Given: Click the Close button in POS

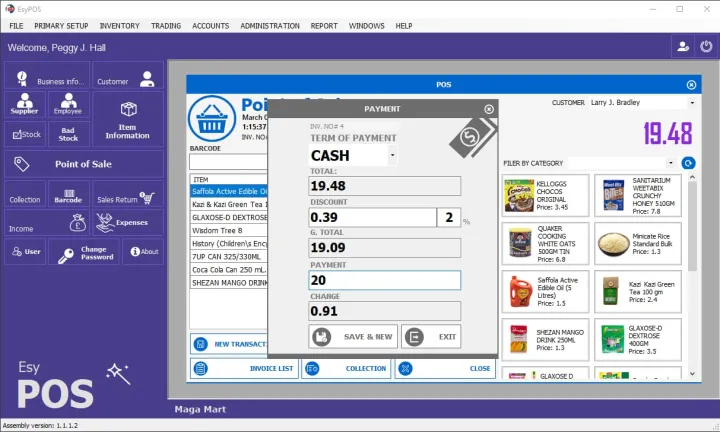Looking at the screenshot, I should pos(445,368).
